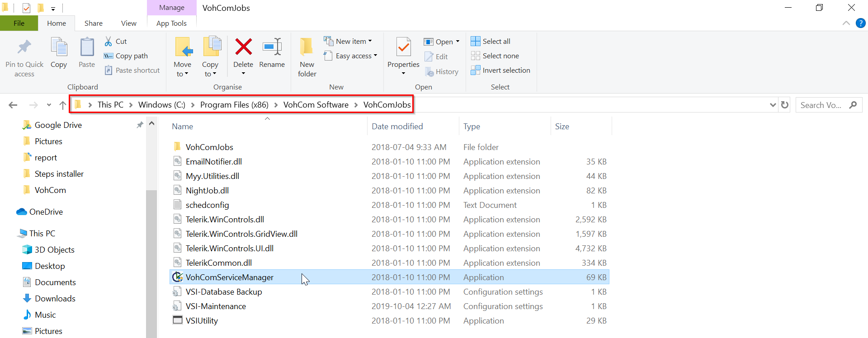Open the File menu
The image size is (868, 338).
19,23
